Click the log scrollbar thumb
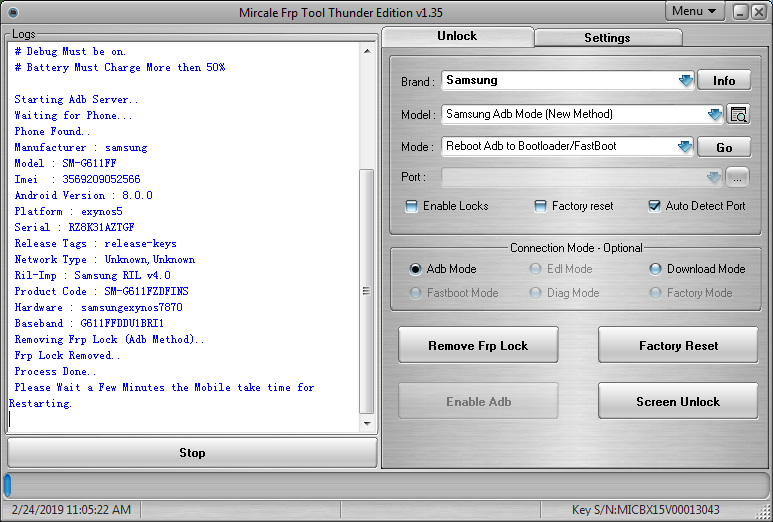The image size is (773, 522). [x=367, y=291]
